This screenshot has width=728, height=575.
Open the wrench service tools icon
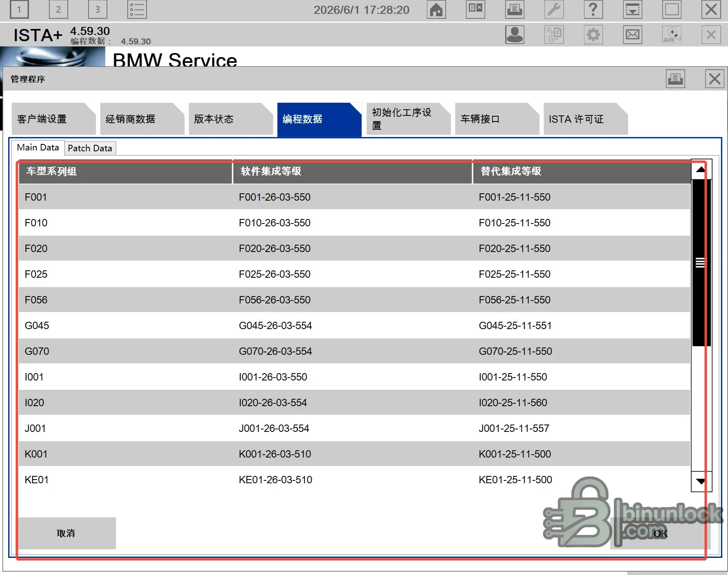click(554, 10)
